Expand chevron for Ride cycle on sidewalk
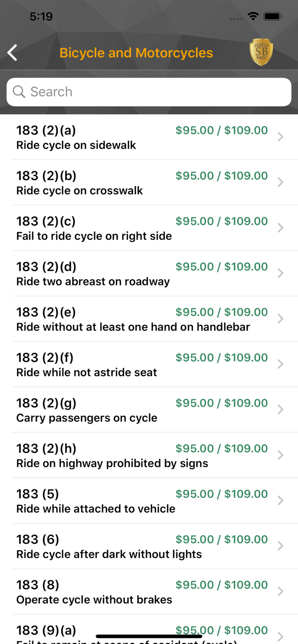298x644 pixels. tap(280, 137)
